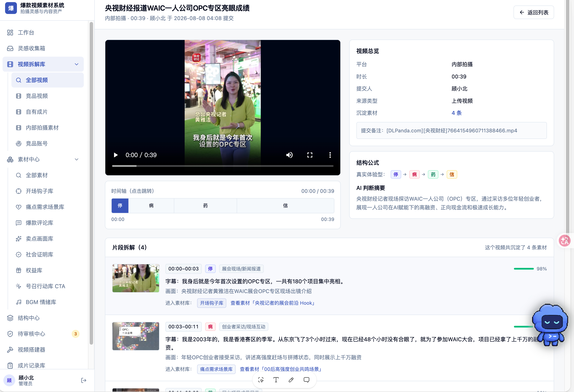The image size is (574, 392).
Task: Play the video
Action: tap(116, 155)
